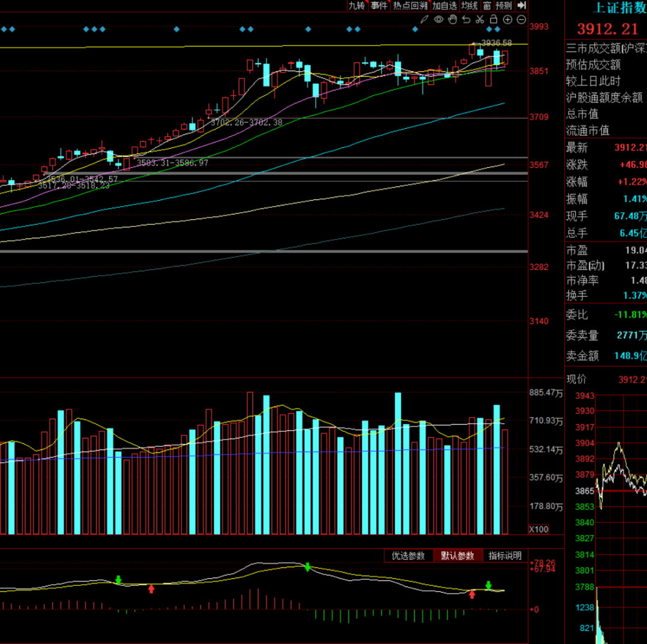The height and width of the screenshot is (644, 647).
Task: Toggle drawing visibility with the eye icon
Action: (439, 20)
